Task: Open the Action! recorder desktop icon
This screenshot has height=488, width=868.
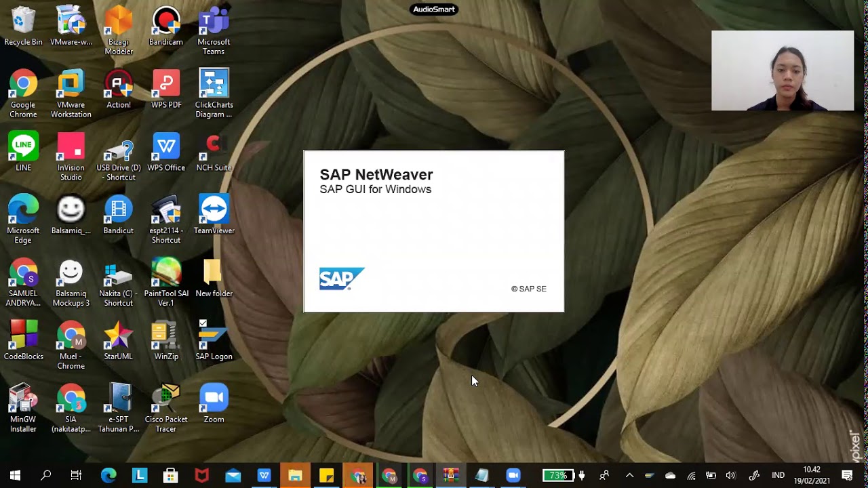Action: [x=119, y=89]
